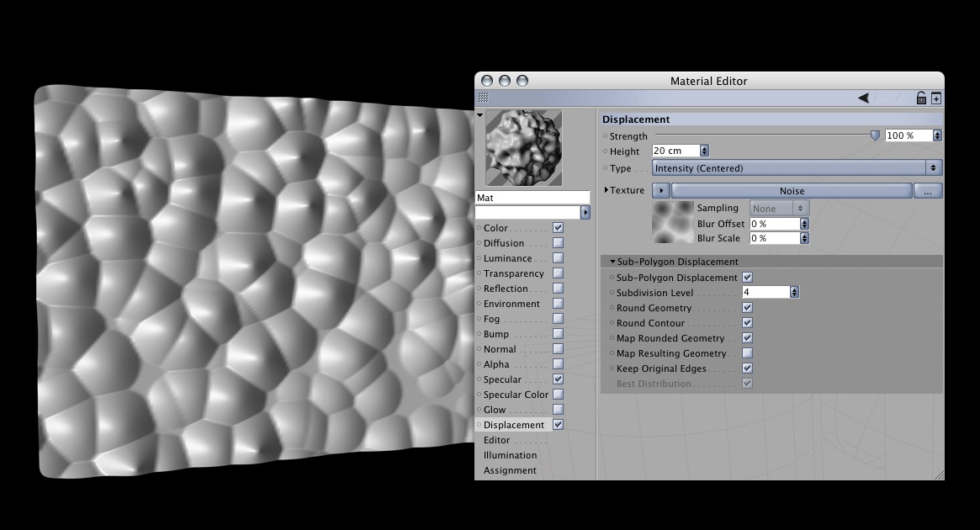Click the small triangle beside material preview
The width and height of the screenshot is (980, 530).
click(480, 115)
